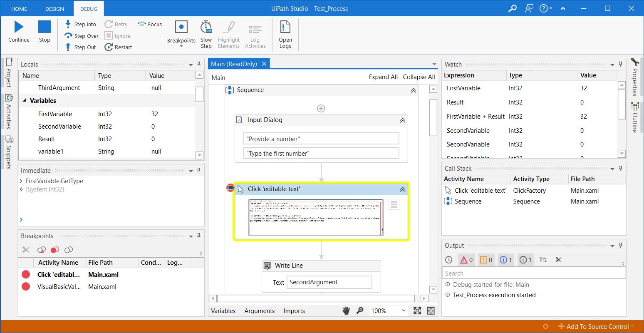644x333 pixels.
Task: Click Step Into
Action: pyautogui.click(x=80, y=24)
